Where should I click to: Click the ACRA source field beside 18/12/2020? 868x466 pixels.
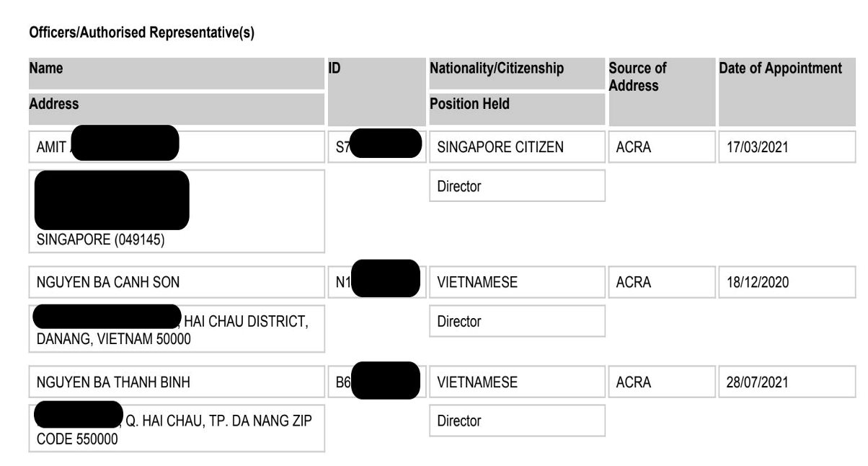pos(662,282)
